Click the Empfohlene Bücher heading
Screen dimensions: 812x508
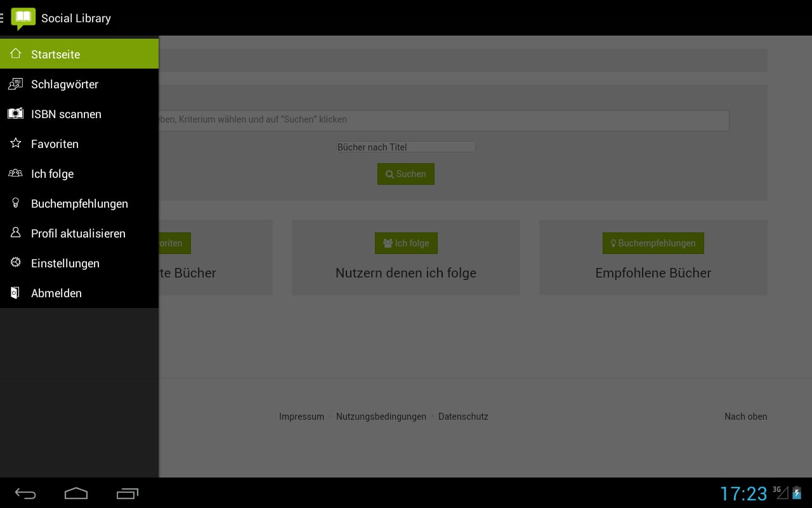(653, 273)
